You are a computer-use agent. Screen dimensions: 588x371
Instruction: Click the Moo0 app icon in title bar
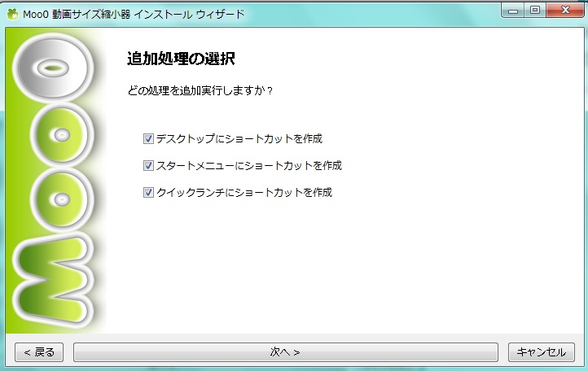point(12,15)
